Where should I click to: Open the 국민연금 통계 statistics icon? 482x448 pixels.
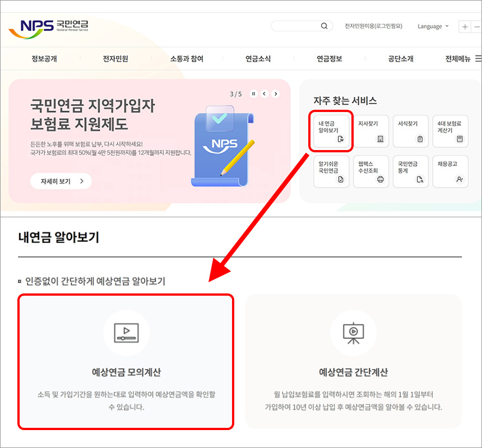coord(411,171)
